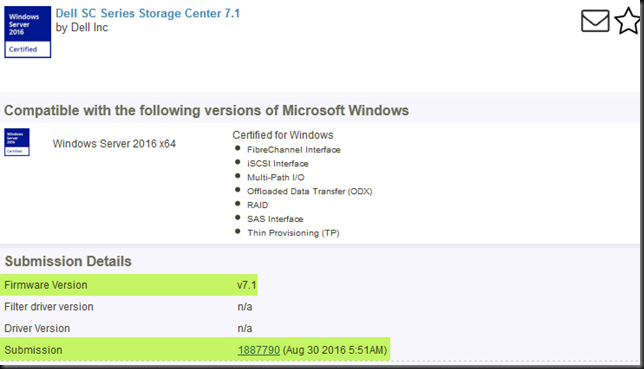The image size is (644, 369).
Task: Click the 'by Dell Inc' text
Action: (82, 28)
